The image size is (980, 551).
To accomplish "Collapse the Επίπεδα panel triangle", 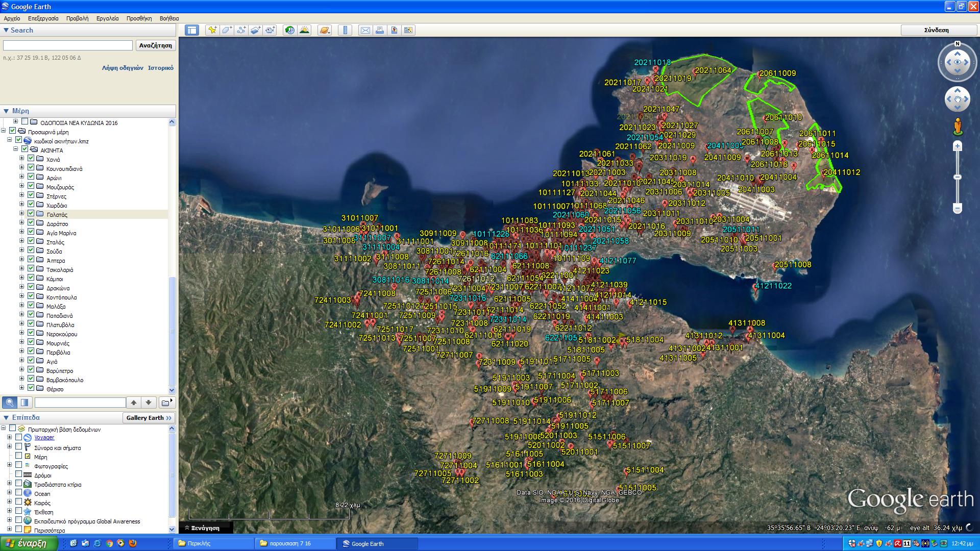I will [6, 417].
